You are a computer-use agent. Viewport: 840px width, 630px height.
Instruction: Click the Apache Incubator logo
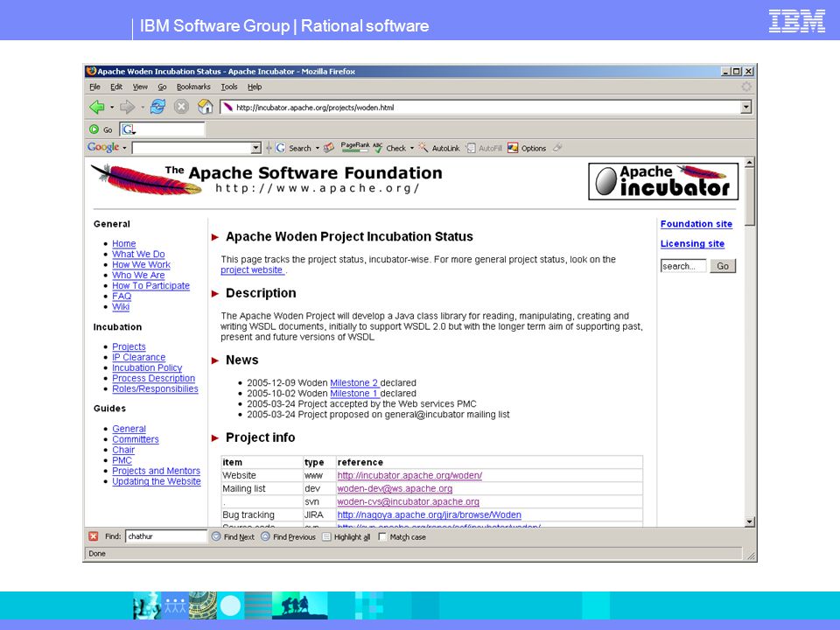coord(663,182)
